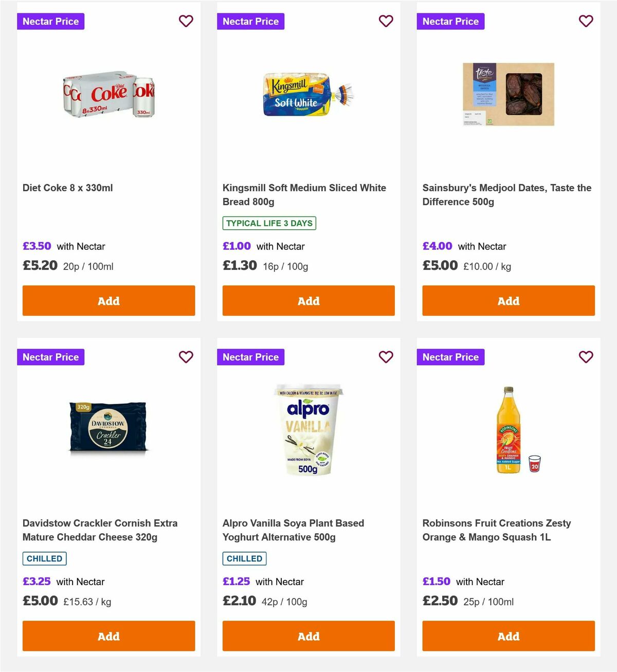Add the Robinsons squash to basket
The image size is (617, 672).
(508, 636)
